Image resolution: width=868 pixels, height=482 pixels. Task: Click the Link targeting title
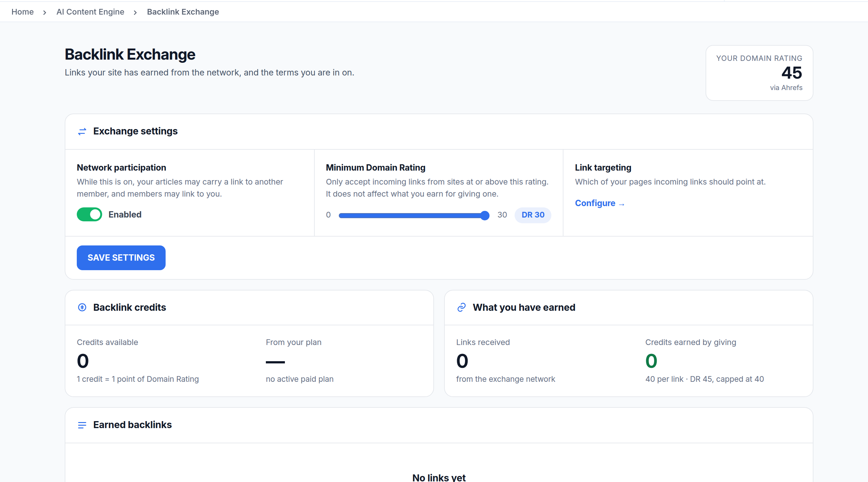coord(603,167)
